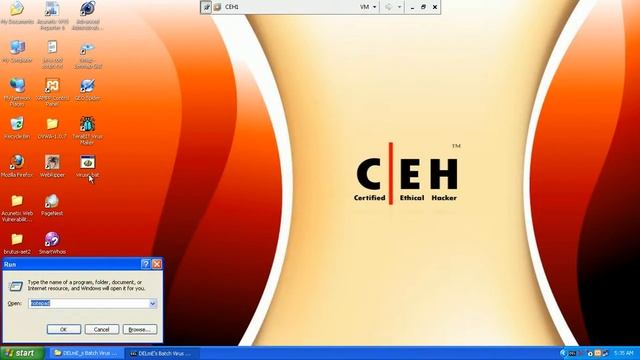Close the Run dialog with the X
The width and height of the screenshot is (640, 360).
pyautogui.click(x=157, y=264)
